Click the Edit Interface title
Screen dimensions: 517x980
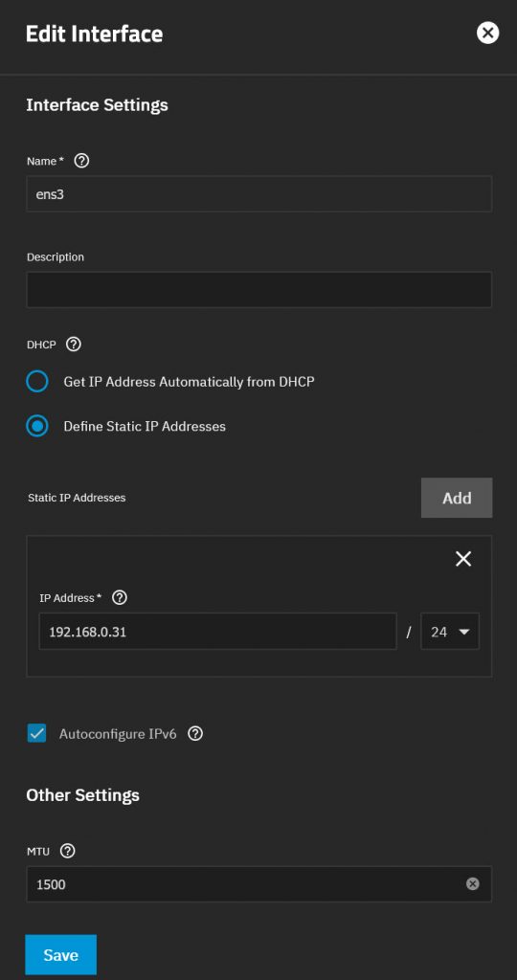pos(95,33)
